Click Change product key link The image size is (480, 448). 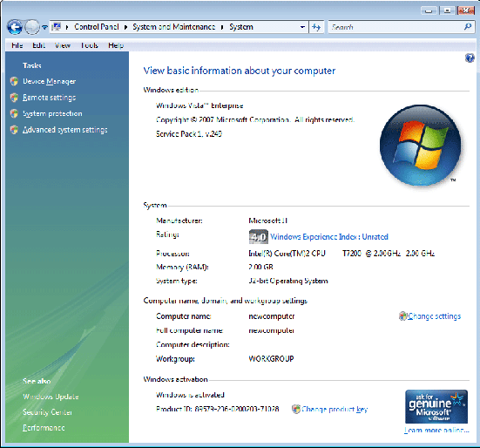click(x=335, y=409)
